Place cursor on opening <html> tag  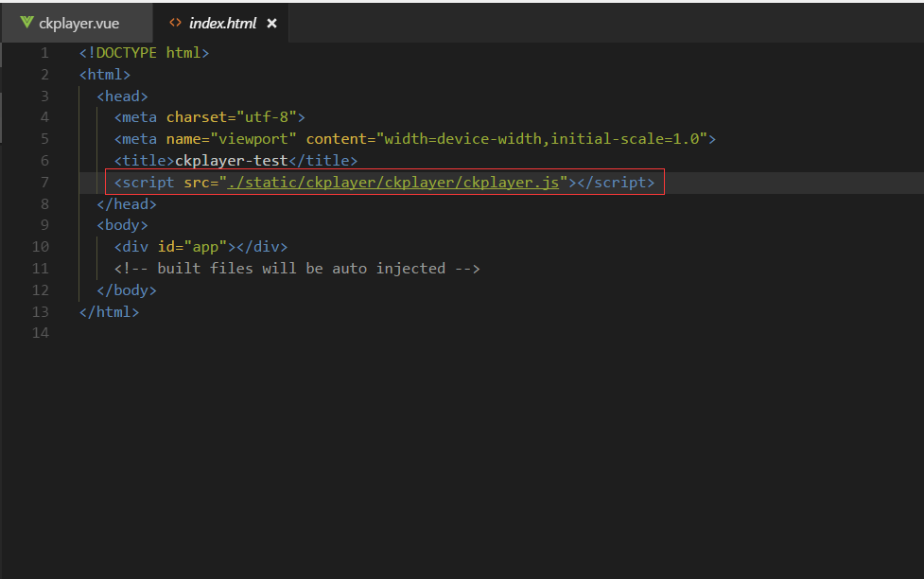point(105,75)
